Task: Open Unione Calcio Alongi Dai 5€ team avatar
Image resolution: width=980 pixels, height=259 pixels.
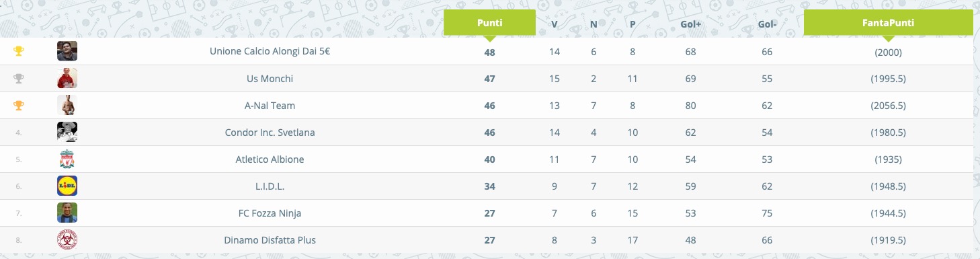Action: (67, 51)
